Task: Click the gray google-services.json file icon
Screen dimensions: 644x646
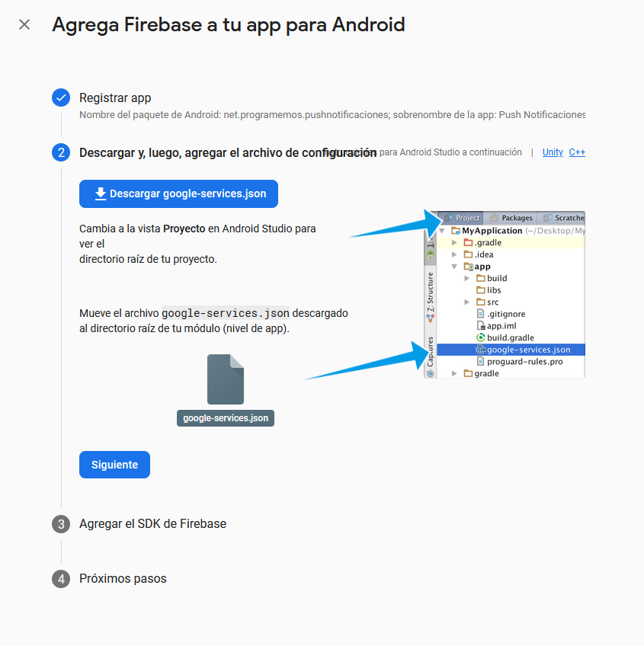Action: click(226, 379)
